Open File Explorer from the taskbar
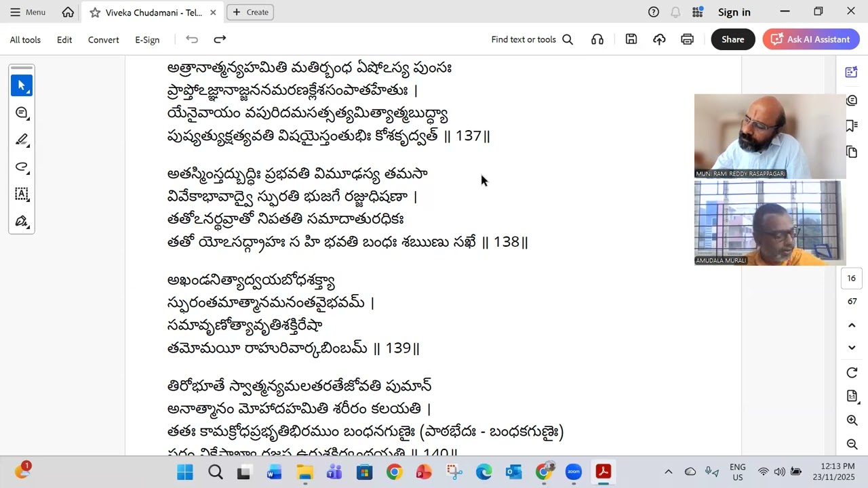Screen dimensions: 868x488 point(304,472)
